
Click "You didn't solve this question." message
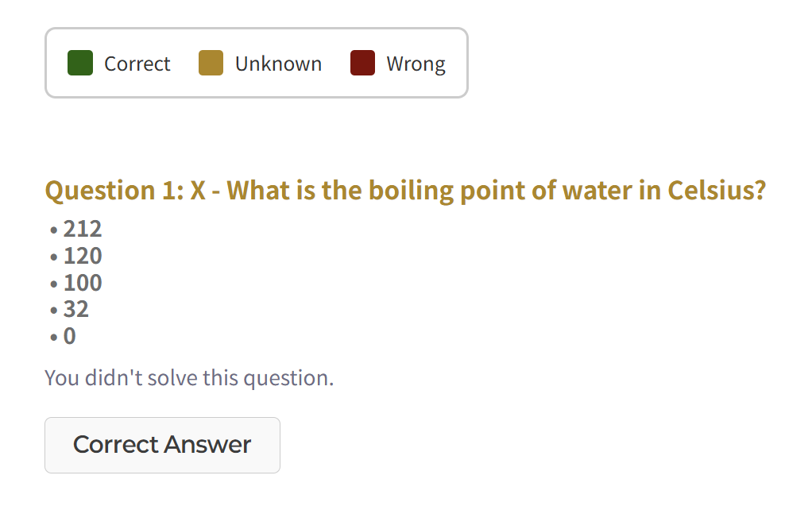tap(189, 377)
